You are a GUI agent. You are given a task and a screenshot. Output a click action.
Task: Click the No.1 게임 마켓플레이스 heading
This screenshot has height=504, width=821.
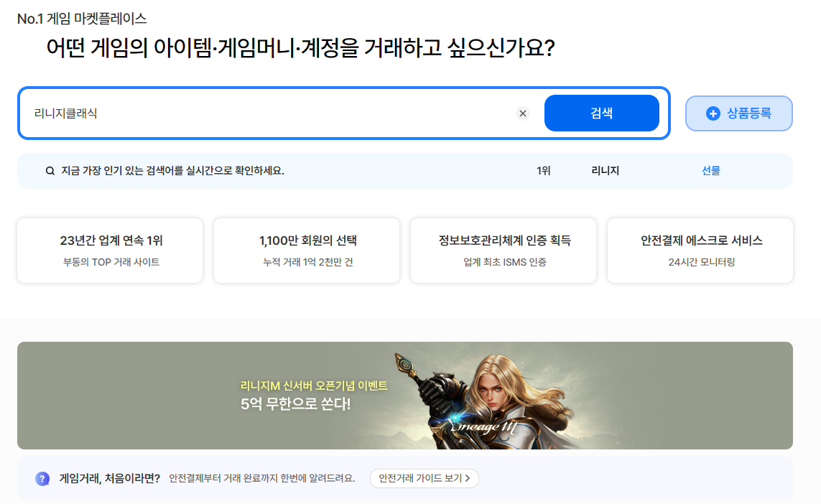point(82,19)
